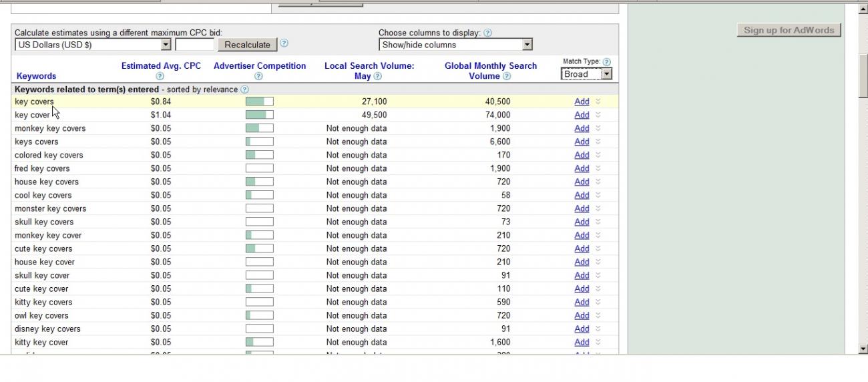Viewport: 868px width, 382px height.
Task: Click help icon under Advertiser Competition header
Action: tap(258, 77)
